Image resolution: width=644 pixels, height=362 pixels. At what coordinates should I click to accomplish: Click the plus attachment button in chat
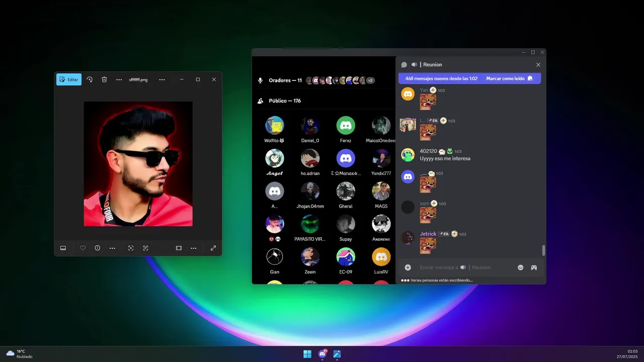coord(408,267)
